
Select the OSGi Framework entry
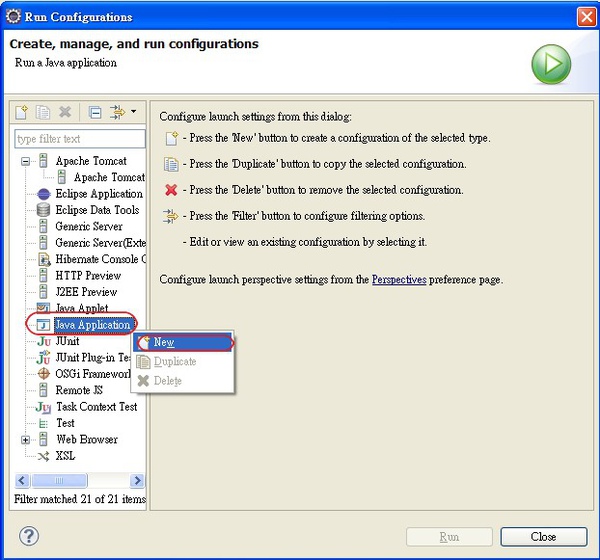93,374
